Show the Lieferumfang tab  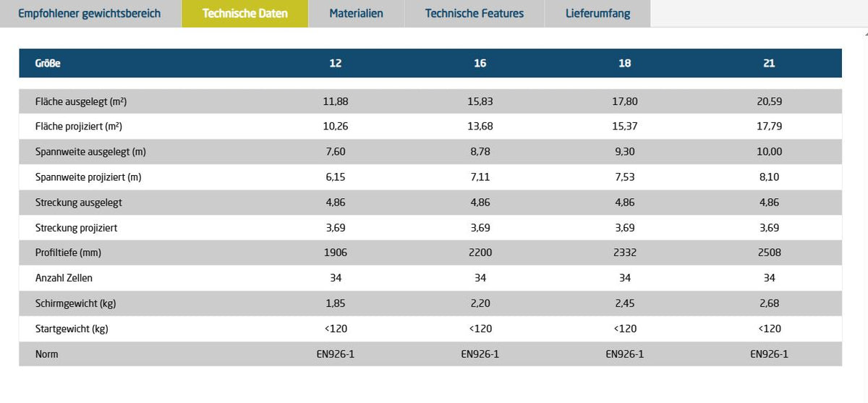click(597, 14)
